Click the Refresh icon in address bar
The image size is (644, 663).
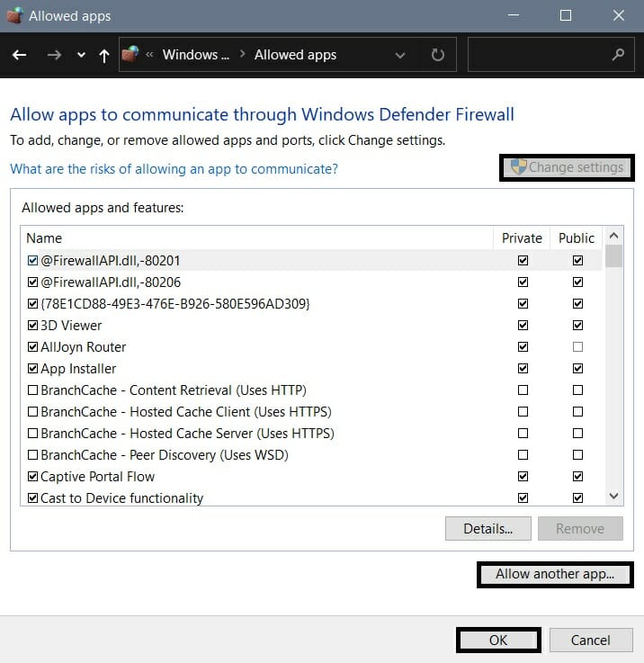(438, 55)
